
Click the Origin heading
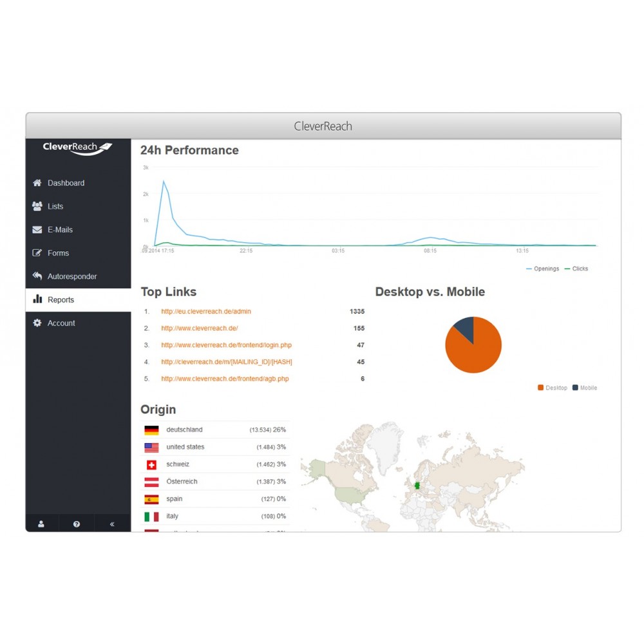click(x=158, y=410)
